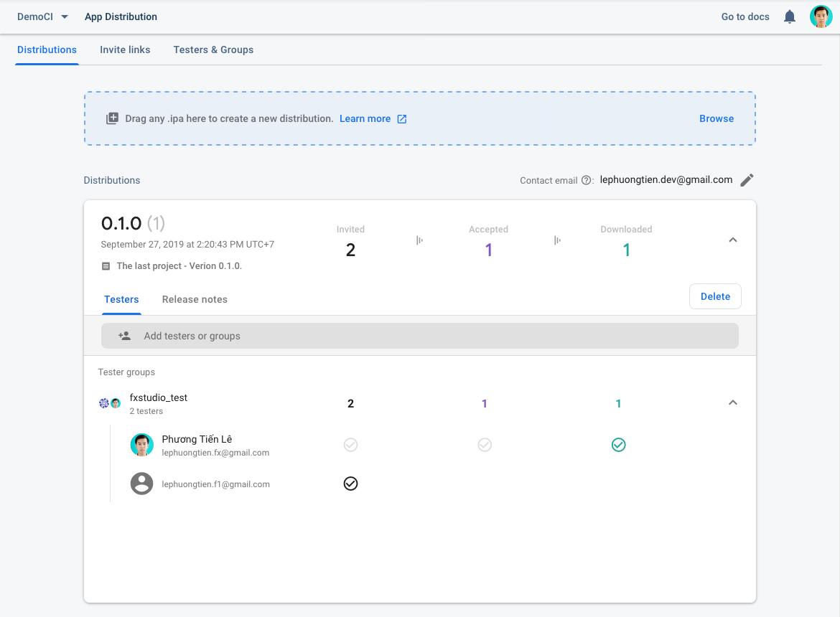The width and height of the screenshot is (840, 617).
Task: Click the Accepted count 1
Action: (x=489, y=250)
